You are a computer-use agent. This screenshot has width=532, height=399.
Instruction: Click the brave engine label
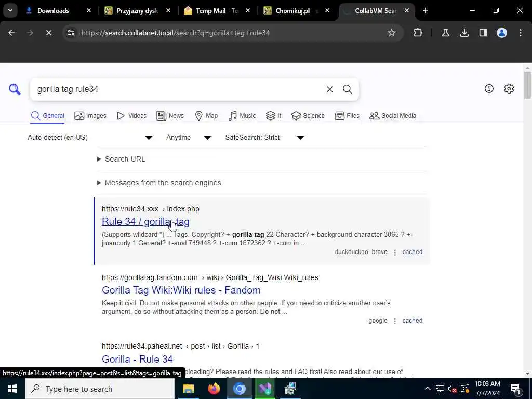[x=379, y=252]
